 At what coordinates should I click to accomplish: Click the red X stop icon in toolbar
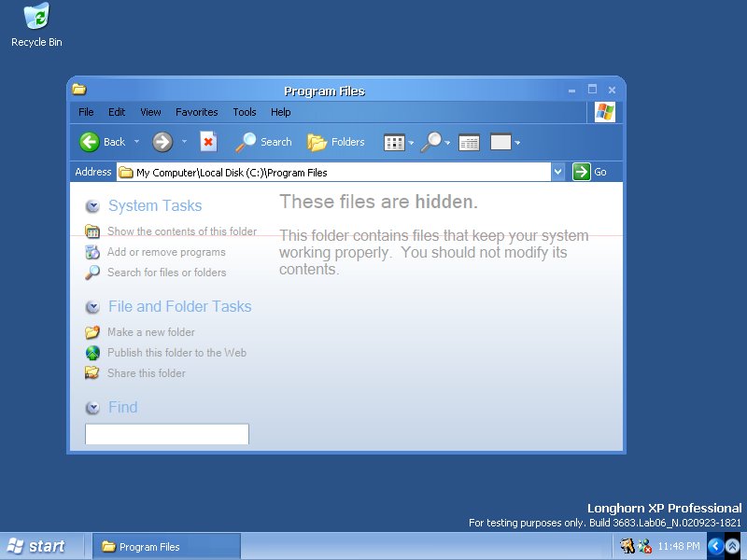pyautogui.click(x=208, y=142)
